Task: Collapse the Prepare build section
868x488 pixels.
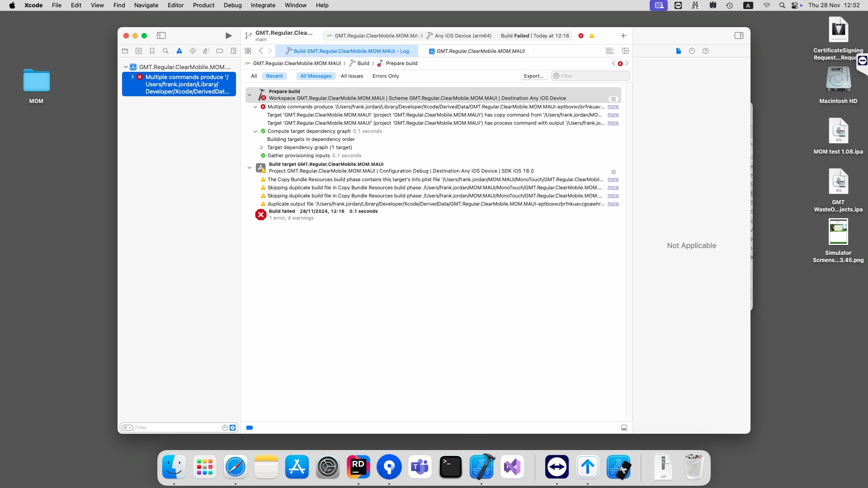Action: point(249,95)
